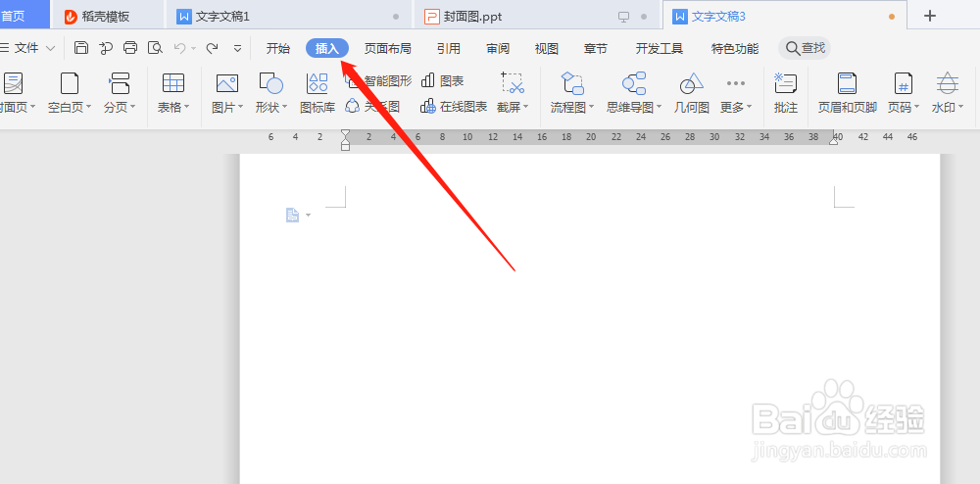
Task: Insert a 批注 comment
Action: [x=785, y=92]
